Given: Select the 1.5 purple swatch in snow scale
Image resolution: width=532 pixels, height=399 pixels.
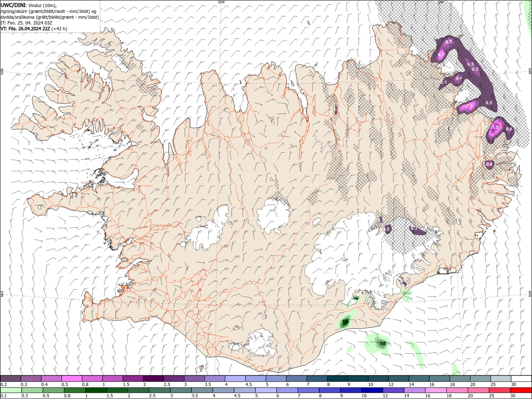Looking at the screenshot, I should (x=133, y=379).
